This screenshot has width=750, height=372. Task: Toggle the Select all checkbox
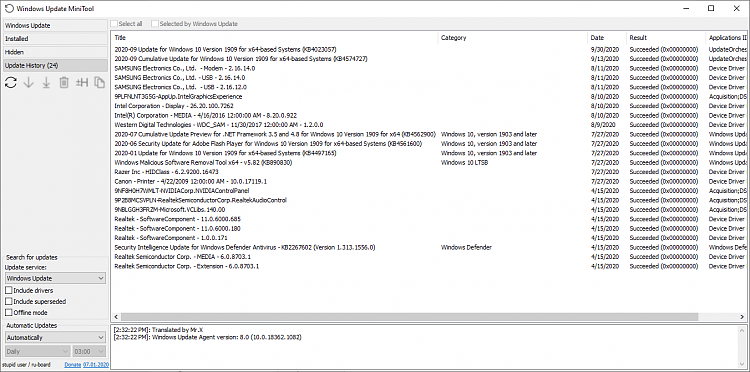[x=114, y=23]
